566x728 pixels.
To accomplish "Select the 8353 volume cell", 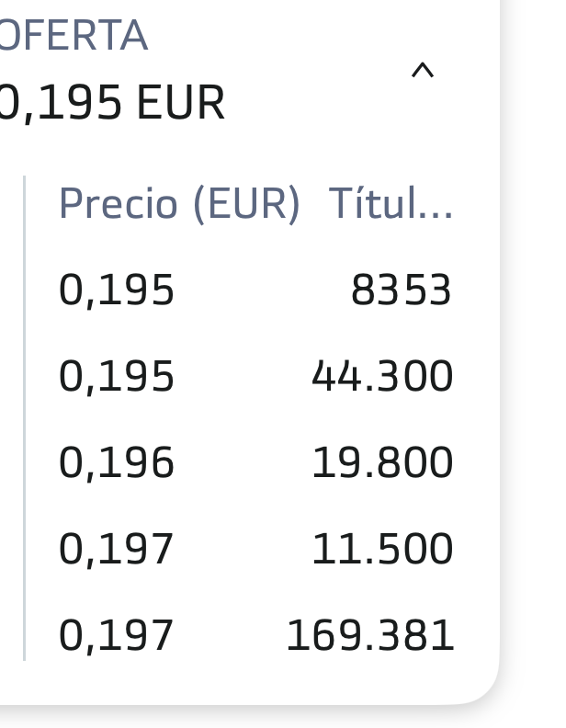I will (x=401, y=290).
